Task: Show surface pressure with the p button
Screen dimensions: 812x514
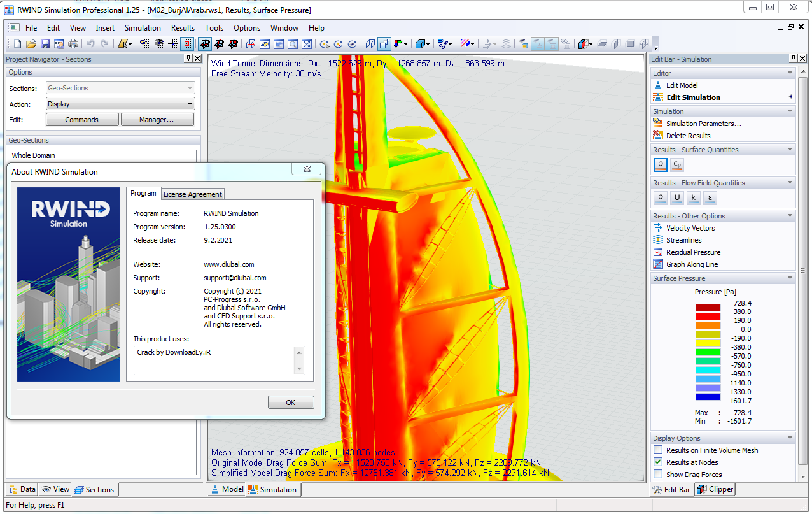Action: coord(661,165)
